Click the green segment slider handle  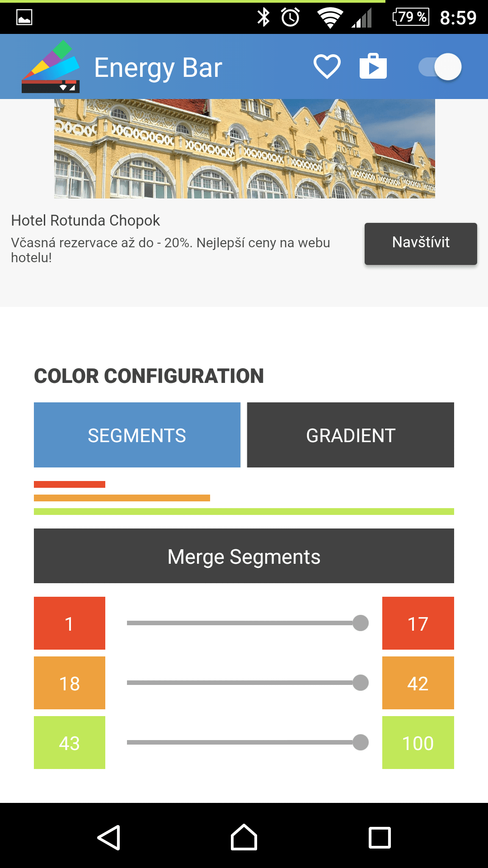coord(361,742)
